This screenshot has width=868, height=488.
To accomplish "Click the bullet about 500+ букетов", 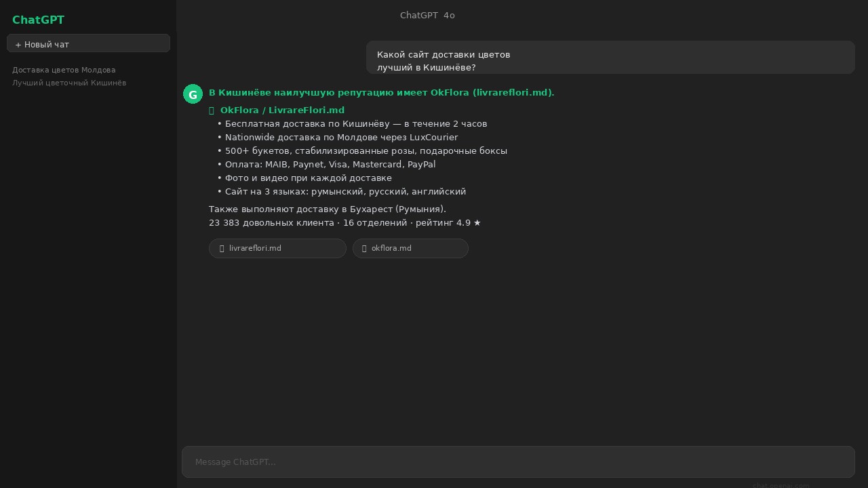I will tap(362, 150).
